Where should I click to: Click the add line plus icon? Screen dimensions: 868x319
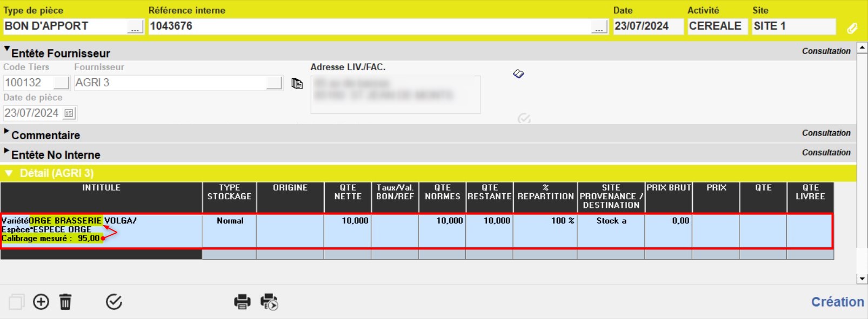tap(41, 302)
